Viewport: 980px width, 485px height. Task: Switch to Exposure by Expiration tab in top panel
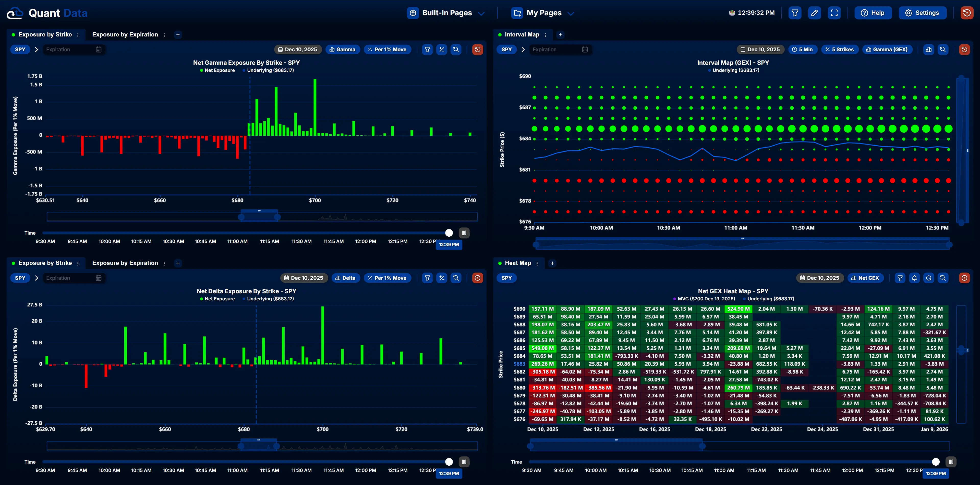pyautogui.click(x=125, y=35)
